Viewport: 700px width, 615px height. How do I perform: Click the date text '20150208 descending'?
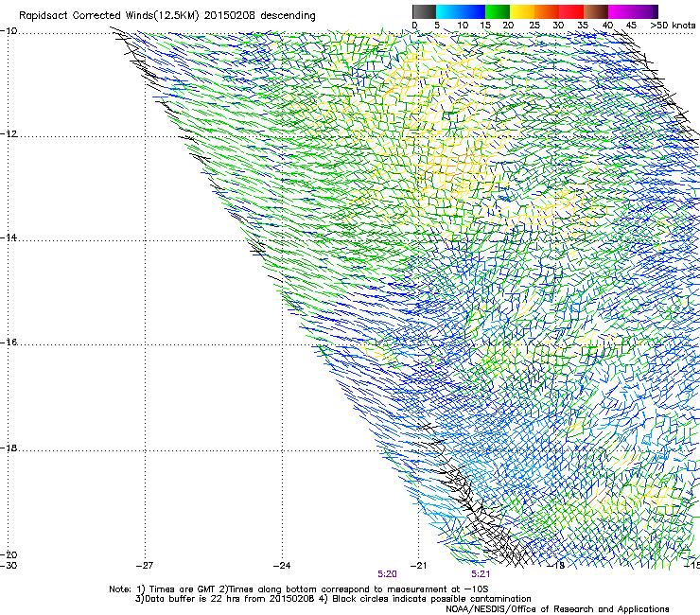[259, 16]
